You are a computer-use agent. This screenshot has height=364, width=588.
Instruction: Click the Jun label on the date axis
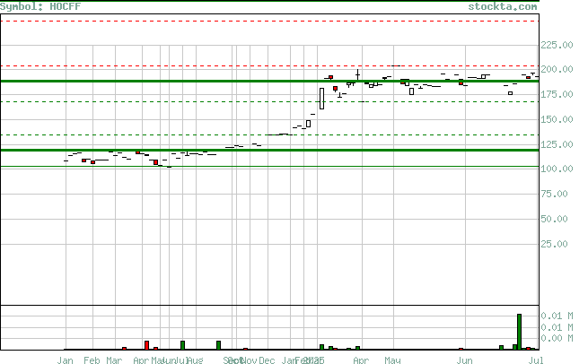coord(464,360)
